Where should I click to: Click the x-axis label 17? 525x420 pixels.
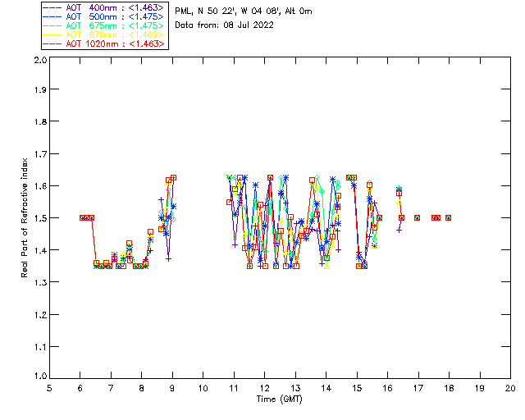click(418, 388)
